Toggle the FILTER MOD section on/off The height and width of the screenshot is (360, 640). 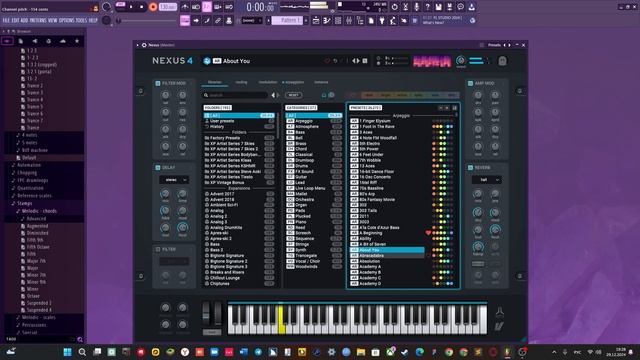pos(158,83)
